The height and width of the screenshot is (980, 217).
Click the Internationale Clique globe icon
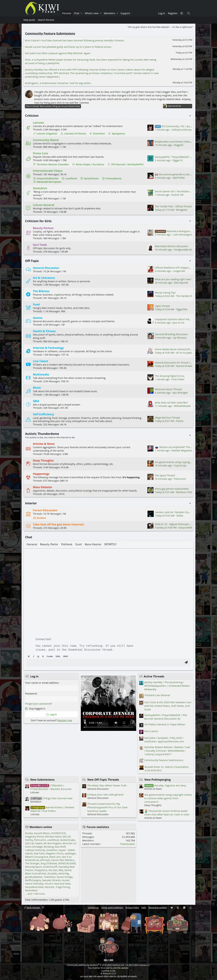tap(28, 176)
